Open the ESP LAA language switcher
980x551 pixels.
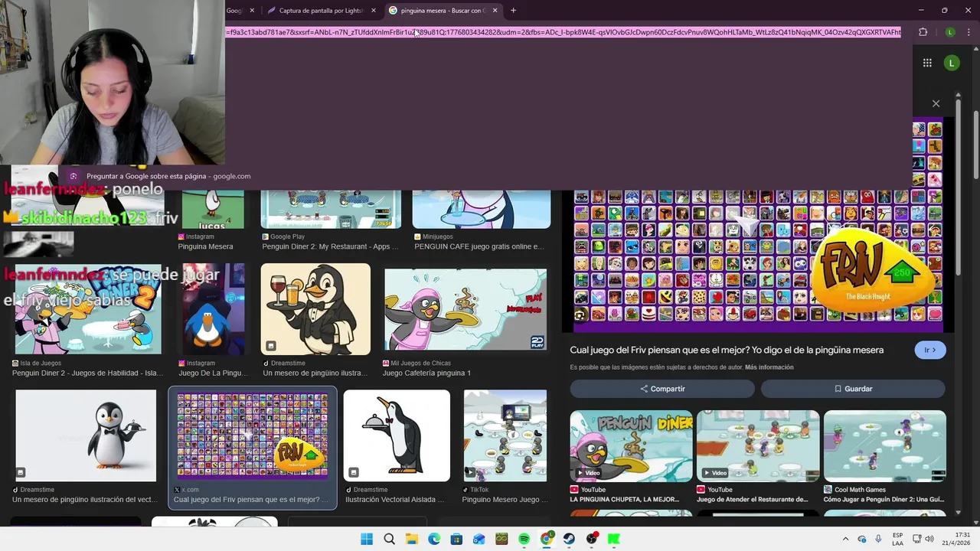point(897,539)
